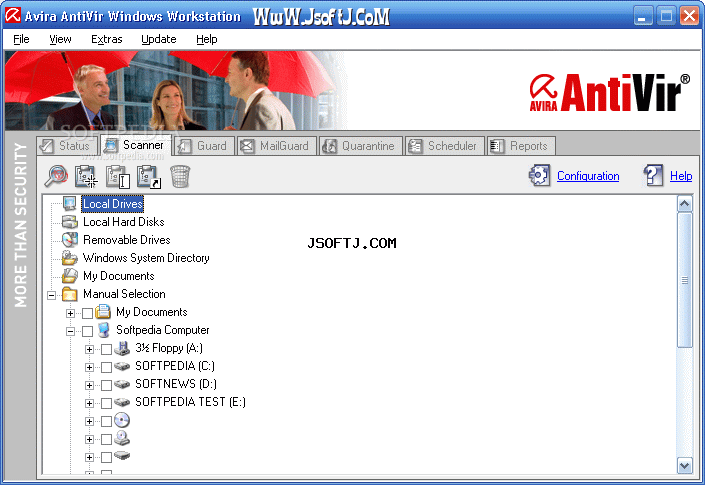Switch to the Guard tab

point(205,146)
